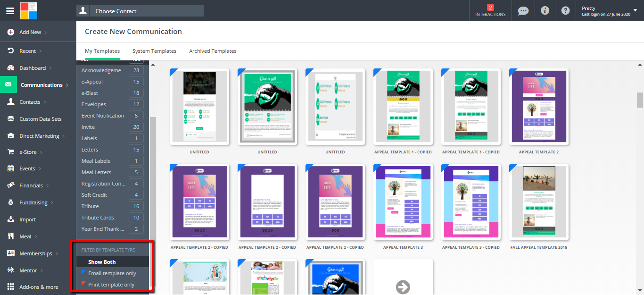The height and width of the screenshot is (295, 644).
Task: Click the Add-ons grid icon
Action: (10, 287)
